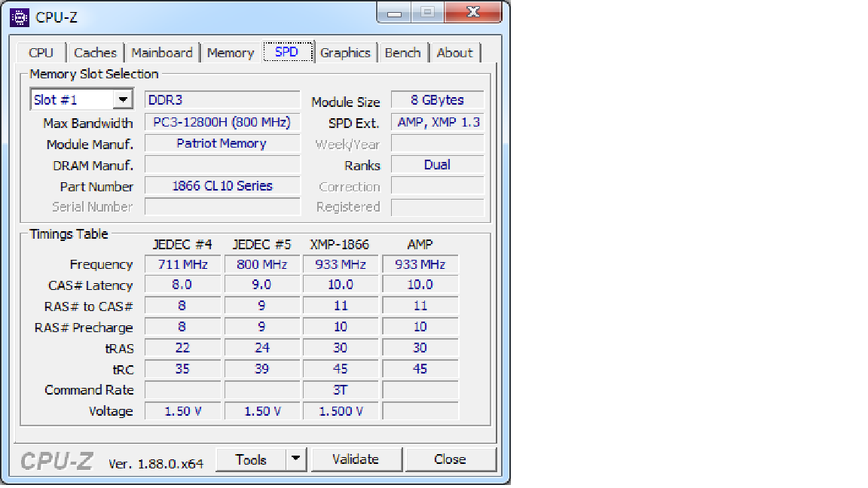Image resolution: width=868 pixels, height=488 pixels.
Task: Select the Dual ranks value
Action: click(437, 165)
